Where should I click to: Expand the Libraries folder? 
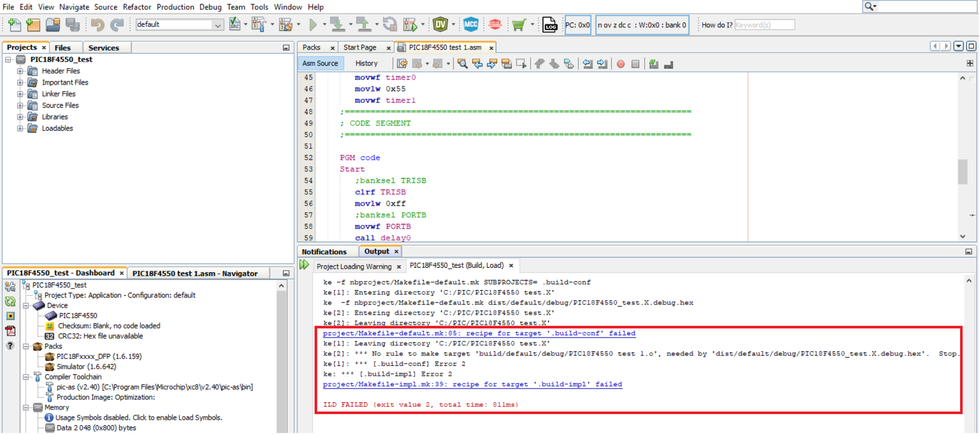20,117
